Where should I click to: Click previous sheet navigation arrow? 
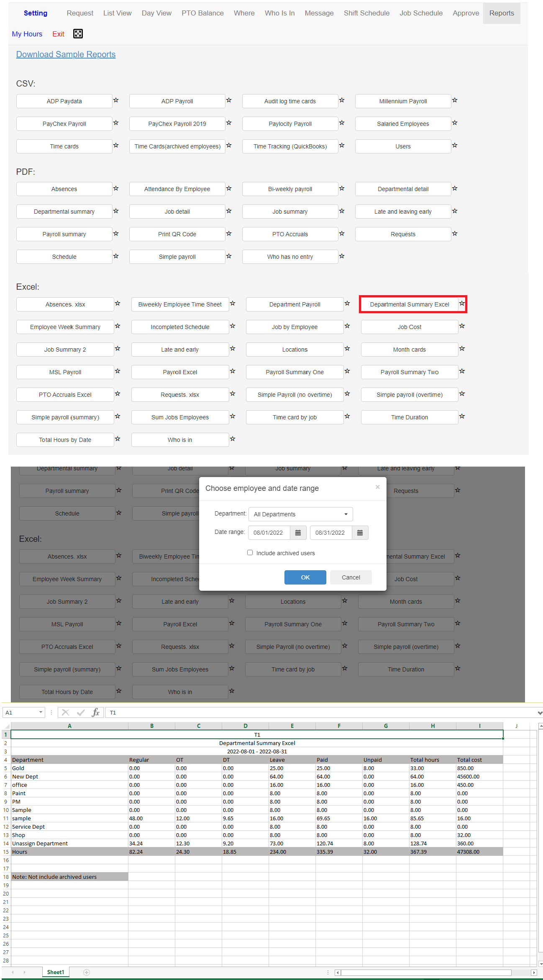click(x=13, y=972)
